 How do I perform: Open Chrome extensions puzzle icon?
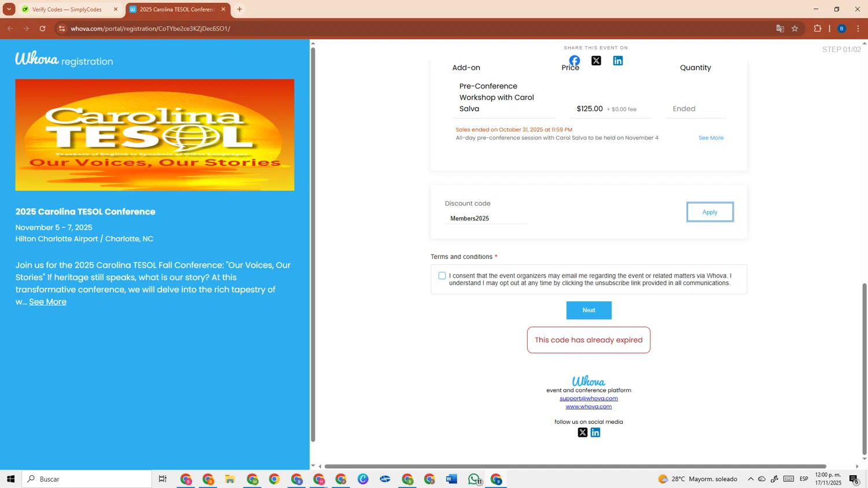[818, 28]
